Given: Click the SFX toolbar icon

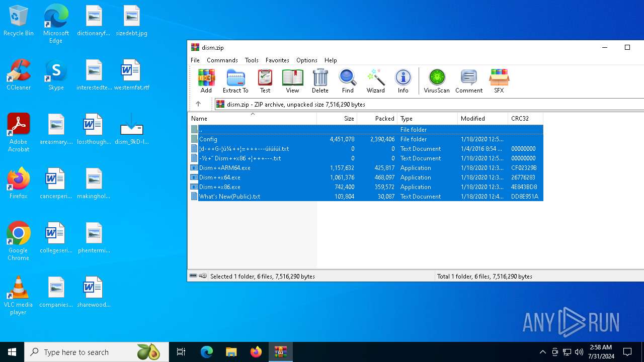Looking at the screenshot, I should pos(499,81).
